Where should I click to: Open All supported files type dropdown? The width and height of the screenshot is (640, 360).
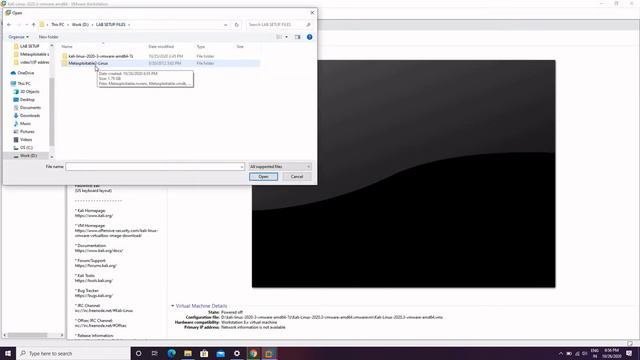pos(280,167)
